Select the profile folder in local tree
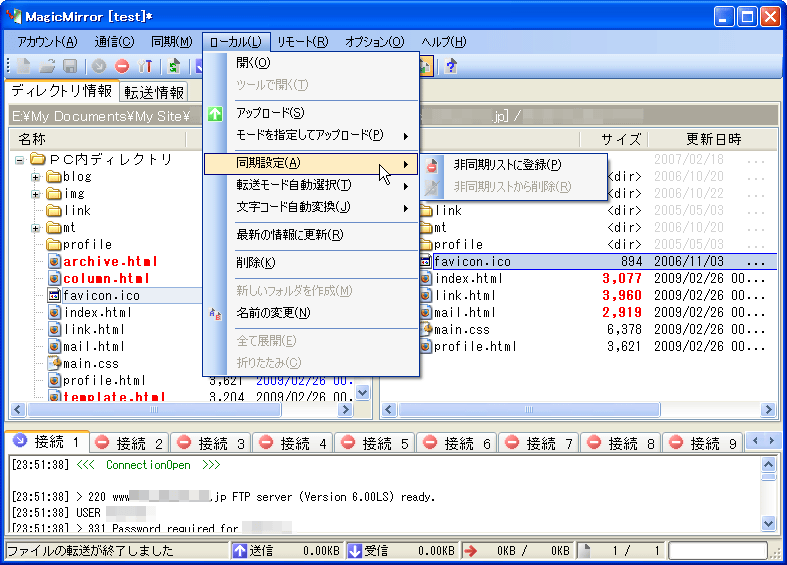Image resolution: width=787 pixels, height=565 pixels. [87, 245]
